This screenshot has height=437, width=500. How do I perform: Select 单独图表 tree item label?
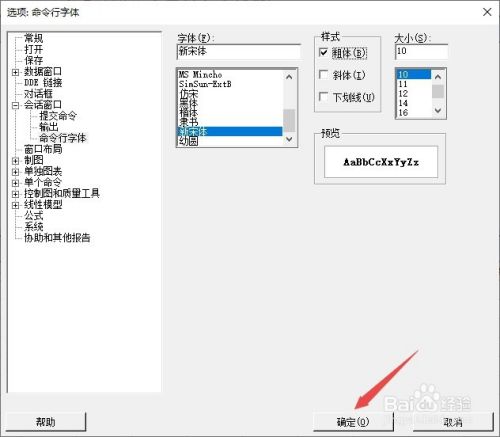click(x=43, y=172)
